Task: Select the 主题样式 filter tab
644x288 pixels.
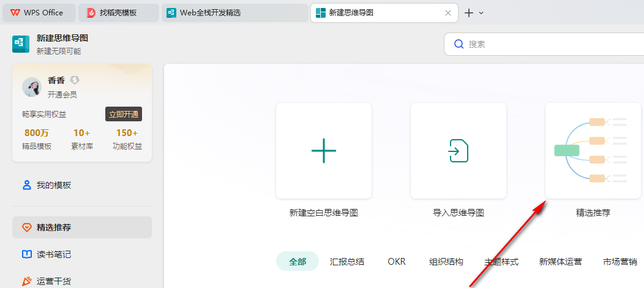Action: tap(501, 262)
